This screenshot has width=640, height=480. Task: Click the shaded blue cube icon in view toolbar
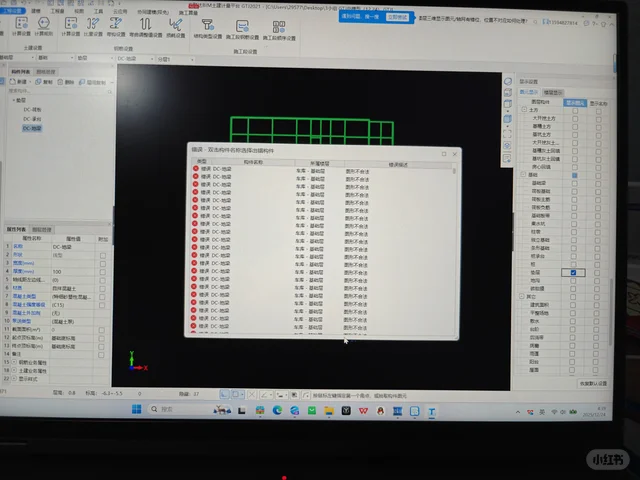coord(508,119)
